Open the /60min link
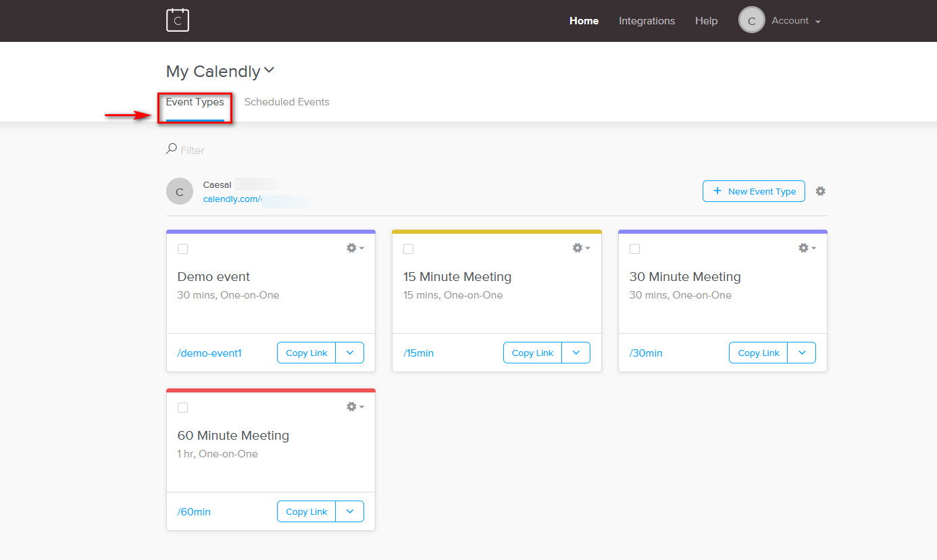This screenshot has height=560, width=937. [194, 512]
